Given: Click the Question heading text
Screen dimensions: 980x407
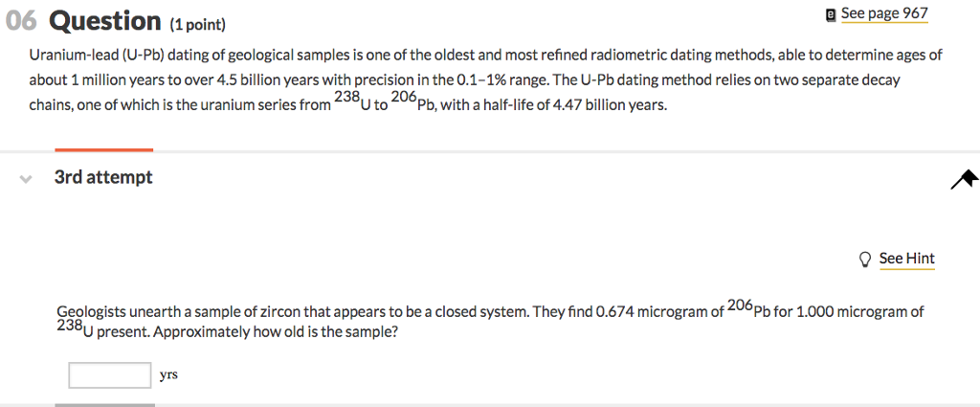Looking at the screenshot, I should click(x=105, y=21).
